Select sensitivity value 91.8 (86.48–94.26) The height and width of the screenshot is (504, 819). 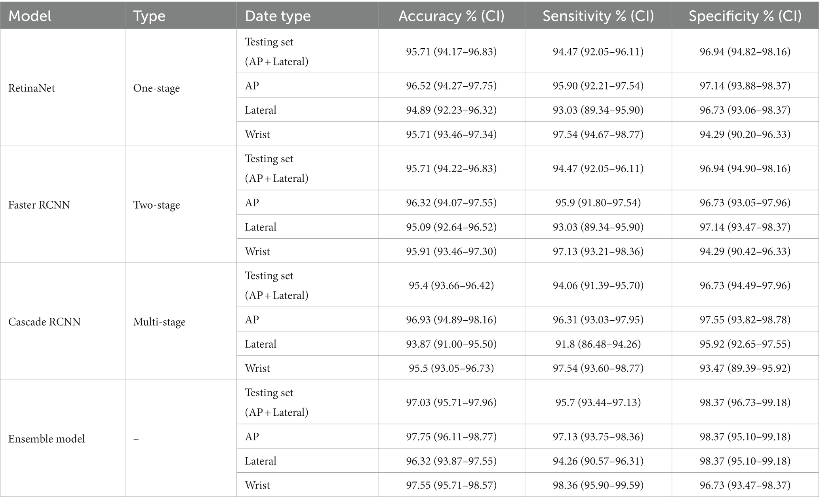598,344
